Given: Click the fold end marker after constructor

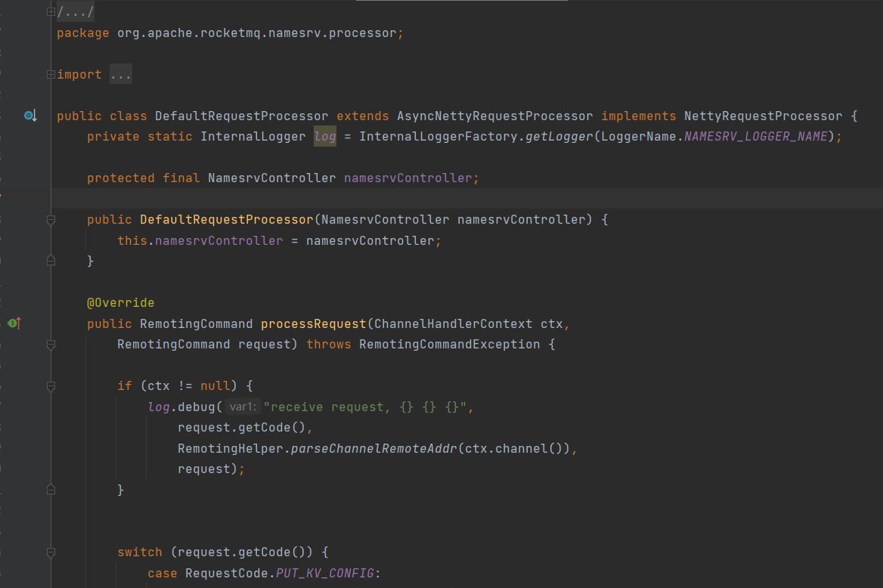Looking at the screenshot, I should click(x=51, y=261).
